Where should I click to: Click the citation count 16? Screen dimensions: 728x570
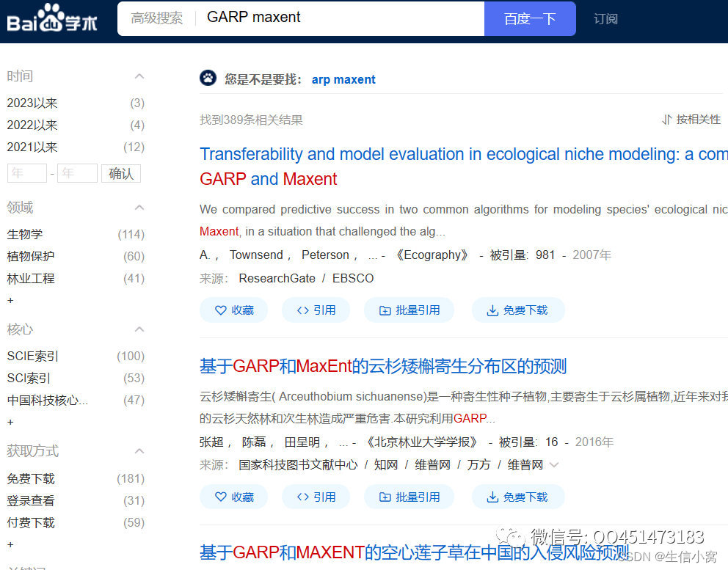tap(551, 442)
